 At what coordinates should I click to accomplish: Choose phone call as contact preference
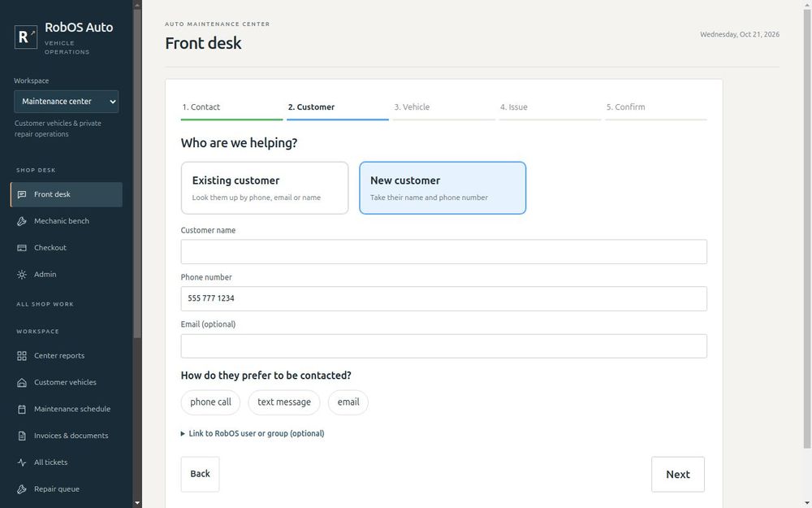coord(211,402)
